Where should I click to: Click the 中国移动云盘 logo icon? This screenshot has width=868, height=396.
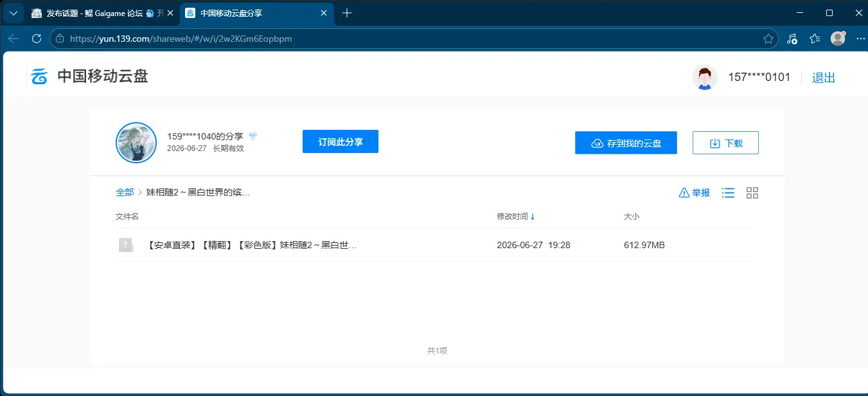pos(39,76)
